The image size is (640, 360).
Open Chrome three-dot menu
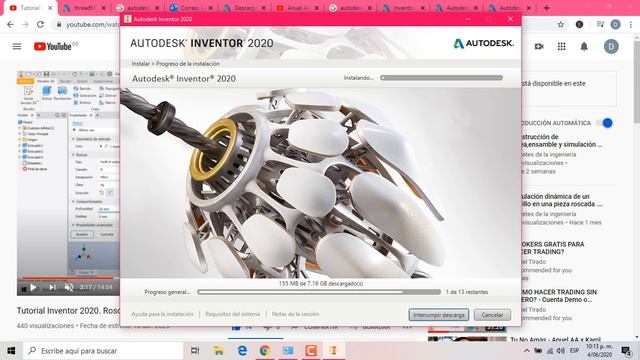tap(631, 24)
